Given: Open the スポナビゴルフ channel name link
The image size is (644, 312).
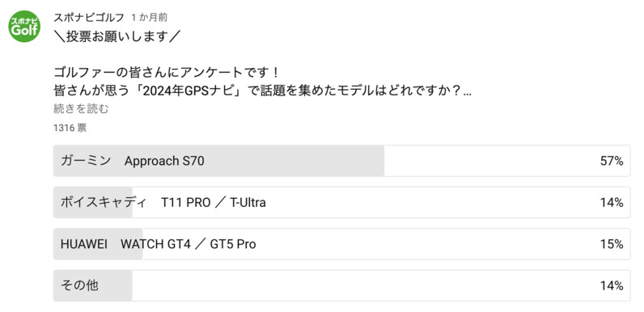Looking at the screenshot, I should pos(89,18).
